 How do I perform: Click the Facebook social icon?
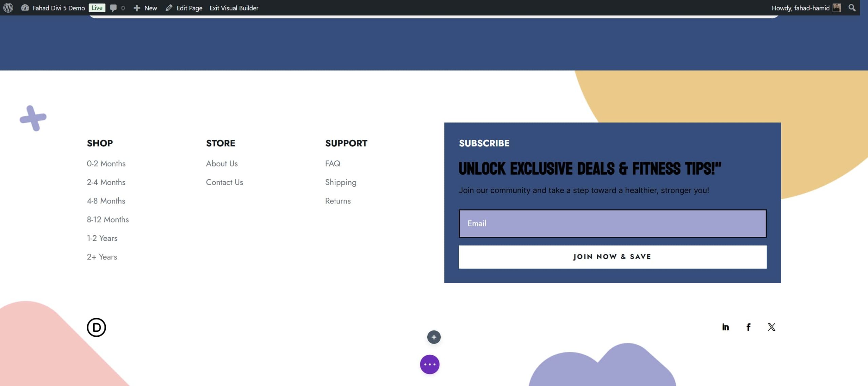(748, 327)
